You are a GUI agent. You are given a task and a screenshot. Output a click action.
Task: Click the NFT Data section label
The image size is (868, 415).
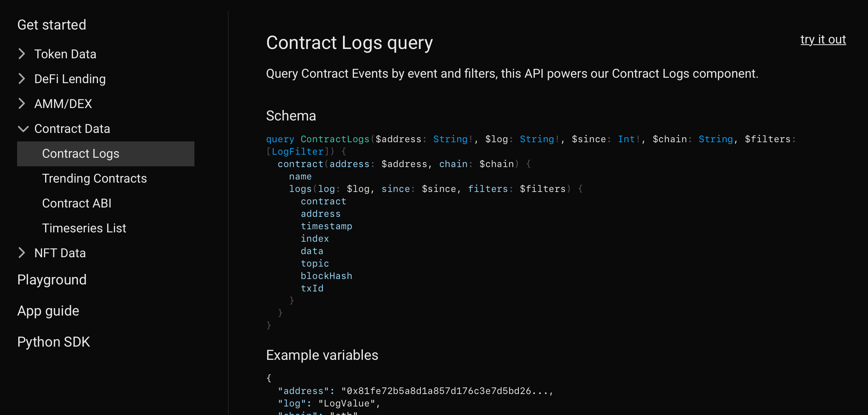60,253
